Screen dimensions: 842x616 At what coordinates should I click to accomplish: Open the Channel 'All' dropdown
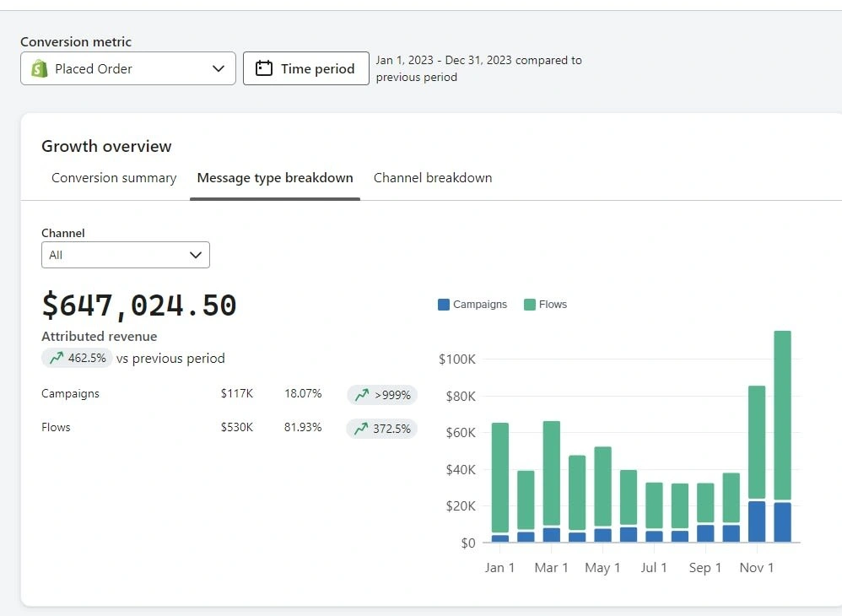(x=126, y=255)
